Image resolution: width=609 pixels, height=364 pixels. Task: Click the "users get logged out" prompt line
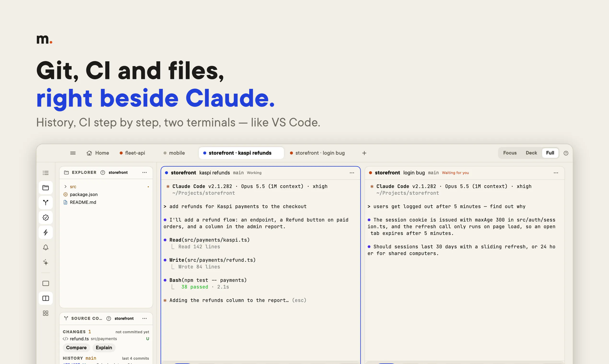[x=449, y=206]
